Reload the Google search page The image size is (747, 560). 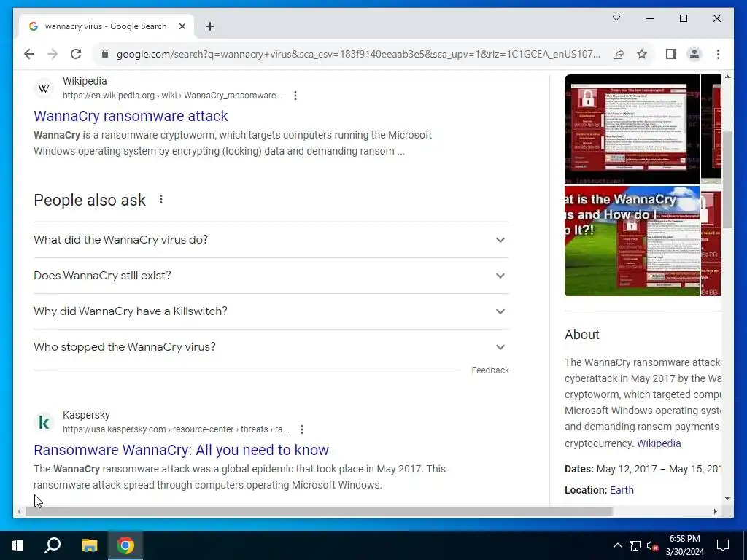(76, 54)
